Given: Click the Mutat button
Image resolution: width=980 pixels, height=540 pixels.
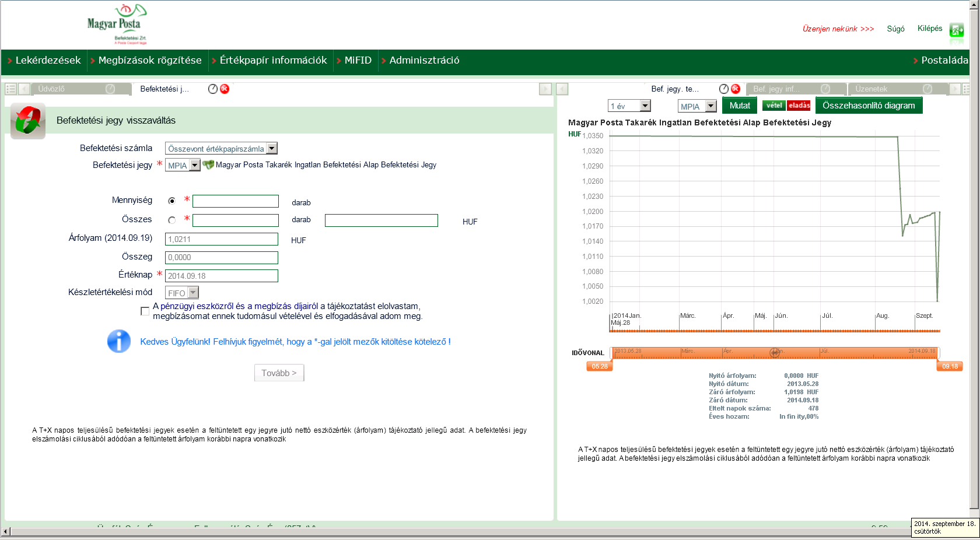Looking at the screenshot, I should pyautogui.click(x=740, y=106).
